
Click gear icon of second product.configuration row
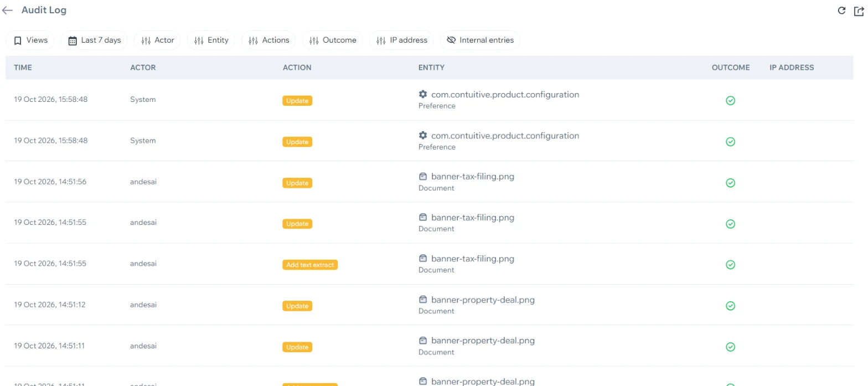click(x=423, y=135)
